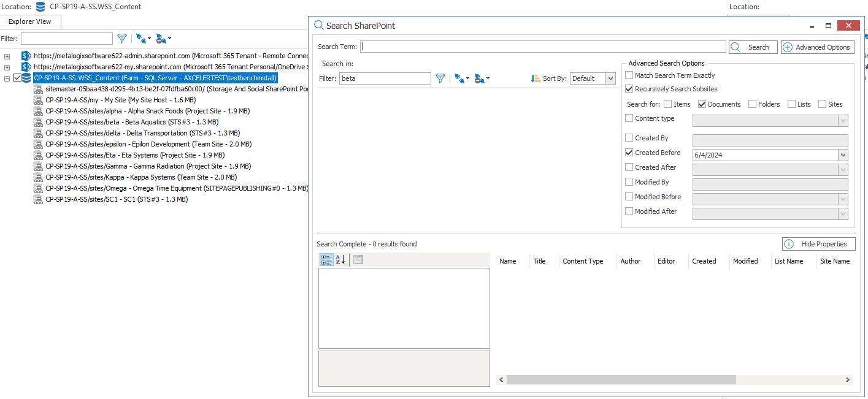This screenshot has height=399, width=868.
Task: Click the Beta Aquatics site icon in tree
Action: click(x=38, y=122)
